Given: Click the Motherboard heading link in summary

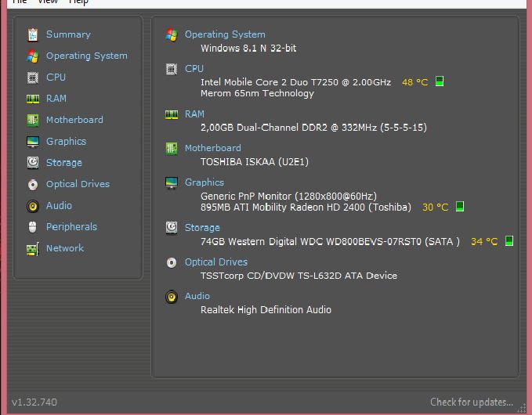Looking at the screenshot, I should coord(213,148).
